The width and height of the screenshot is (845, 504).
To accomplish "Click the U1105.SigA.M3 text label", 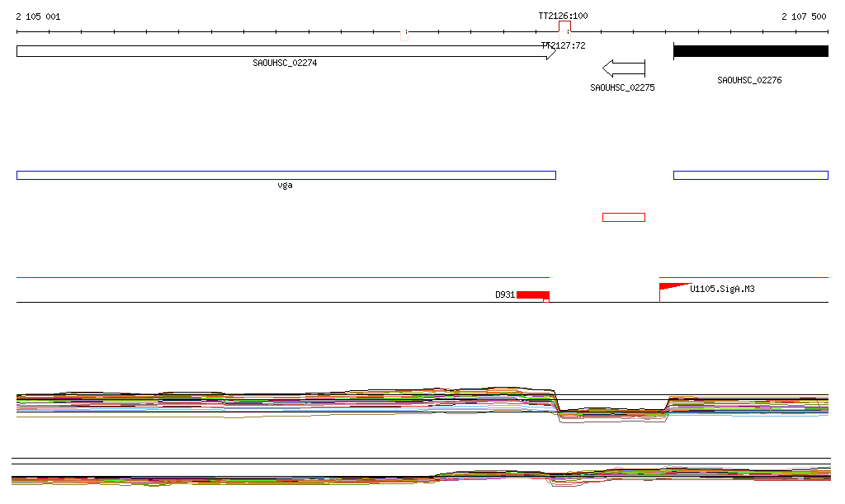I will [x=722, y=289].
